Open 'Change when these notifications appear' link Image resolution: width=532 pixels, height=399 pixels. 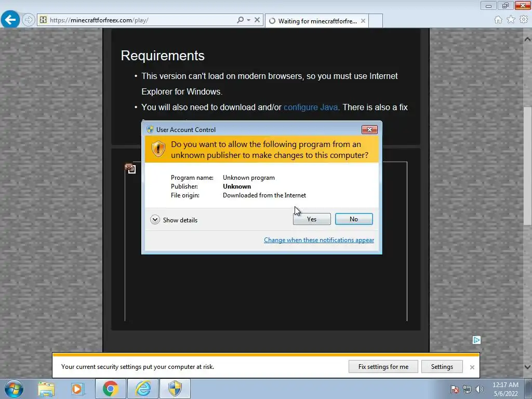[319, 240]
